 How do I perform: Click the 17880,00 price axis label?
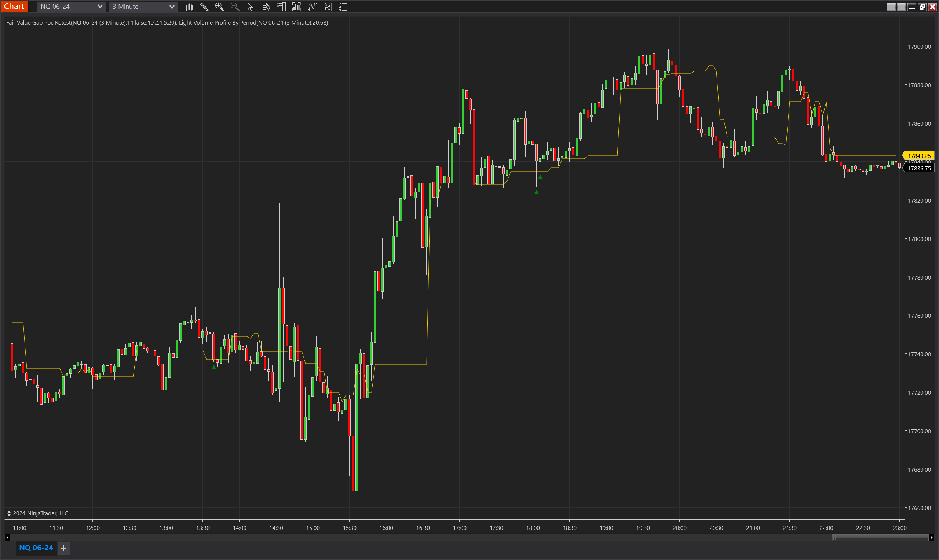tap(919, 85)
